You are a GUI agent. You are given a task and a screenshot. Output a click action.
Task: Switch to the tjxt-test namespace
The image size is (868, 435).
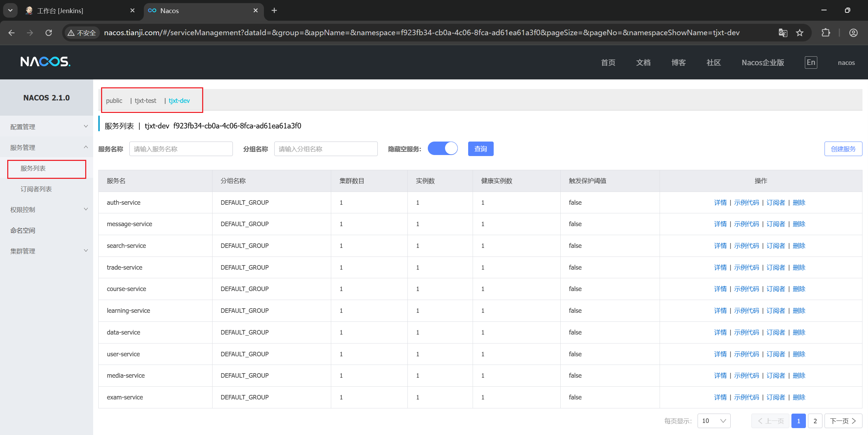pos(146,100)
